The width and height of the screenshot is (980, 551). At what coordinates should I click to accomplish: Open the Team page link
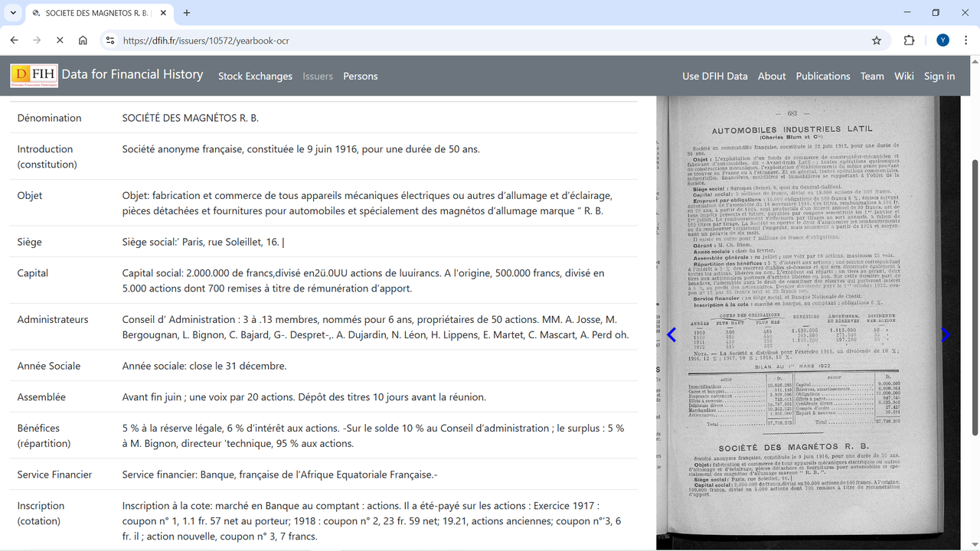pos(872,76)
